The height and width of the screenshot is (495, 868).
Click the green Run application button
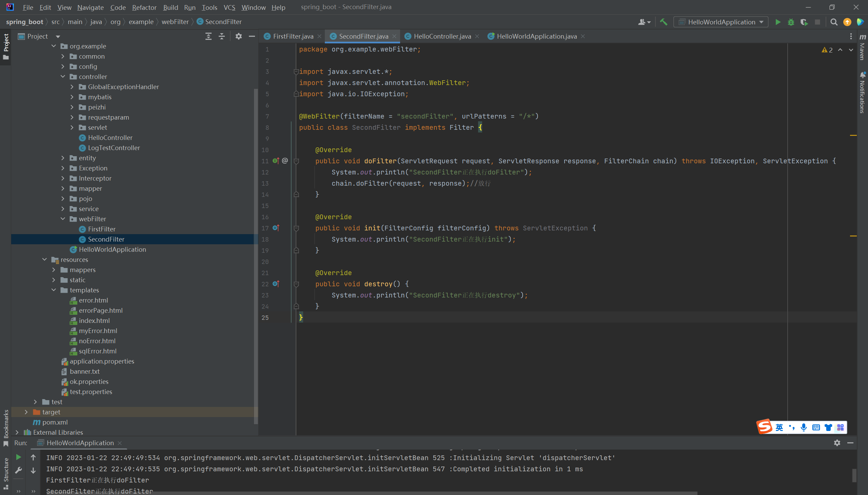coord(777,22)
